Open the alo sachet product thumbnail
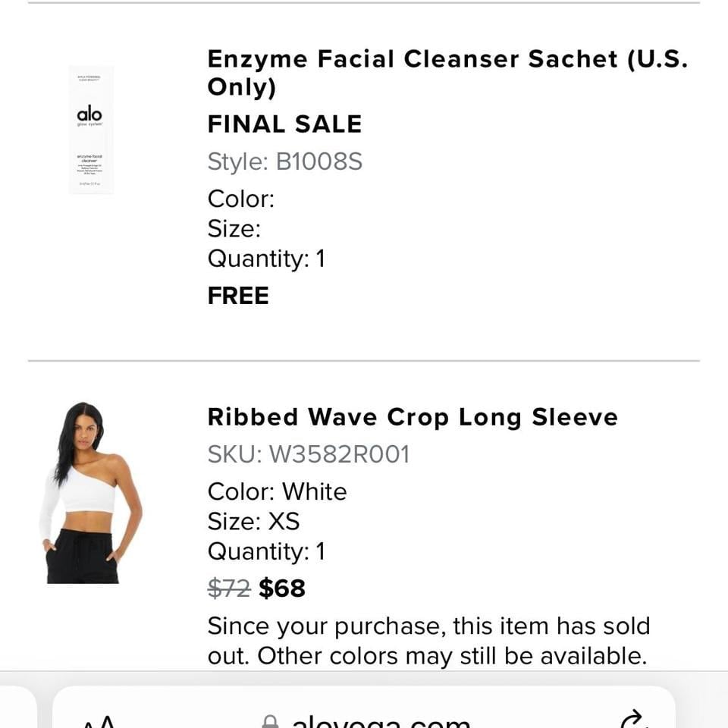Viewport: 728px width, 728px height. (x=91, y=130)
